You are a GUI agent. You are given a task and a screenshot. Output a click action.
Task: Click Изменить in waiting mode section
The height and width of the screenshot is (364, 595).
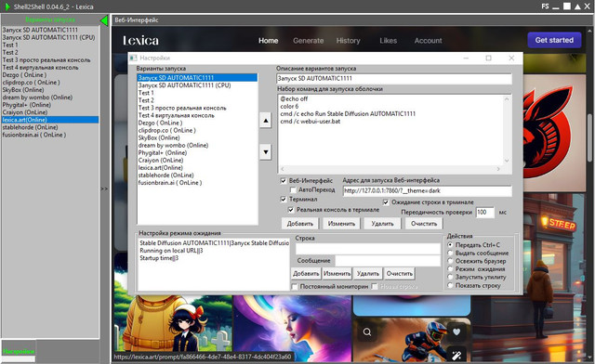(337, 273)
